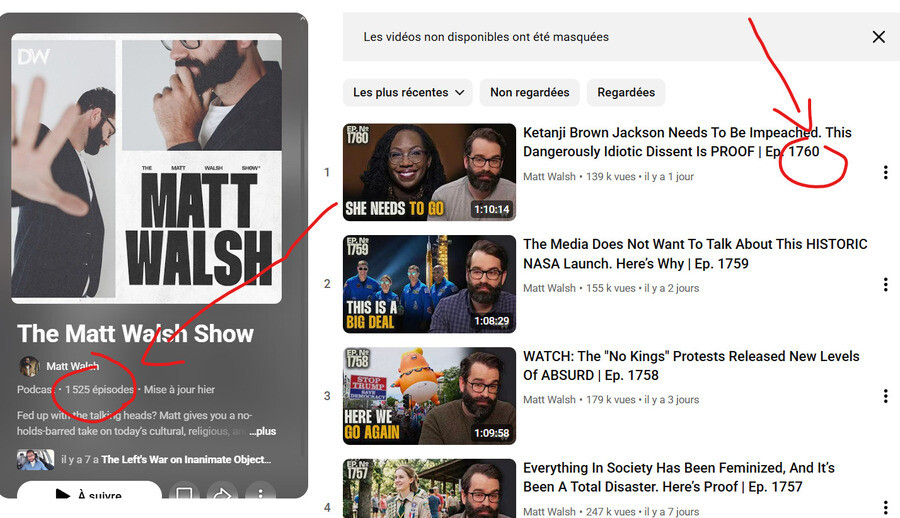Filter by 'Non regardées' videos
Viewport: 900px width, 518px height.
click(x=529, y=92)
